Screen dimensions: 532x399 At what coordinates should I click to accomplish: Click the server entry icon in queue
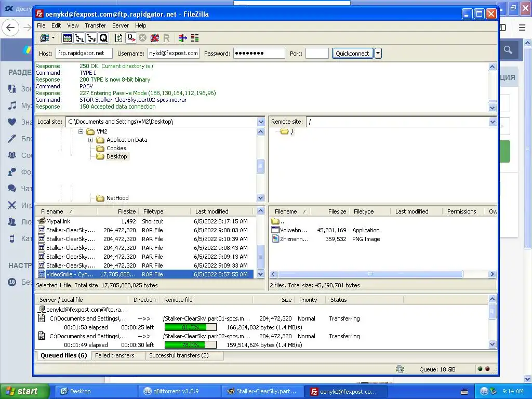pos(42,310)
